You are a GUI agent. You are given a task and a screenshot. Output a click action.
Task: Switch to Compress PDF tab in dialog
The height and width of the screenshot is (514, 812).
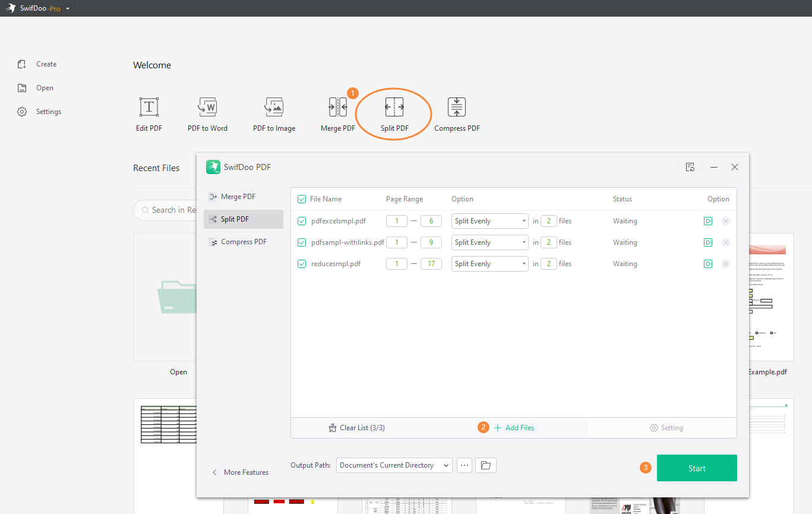pyautogui.click(x=243, y=242)
